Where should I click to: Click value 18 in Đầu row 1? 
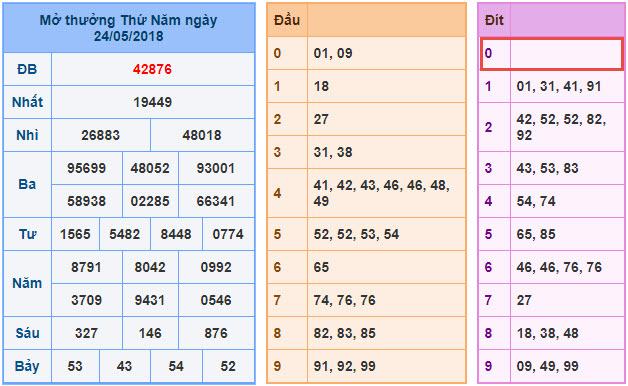(321, 86)
